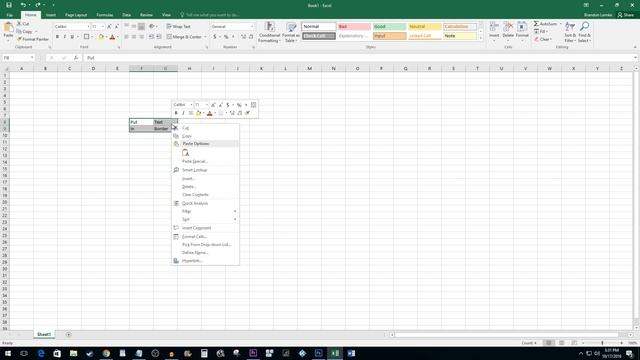Open the General number format dropdown
This screenshot has height=360, width=640.
pyautogui.click(x=251, y=27)
